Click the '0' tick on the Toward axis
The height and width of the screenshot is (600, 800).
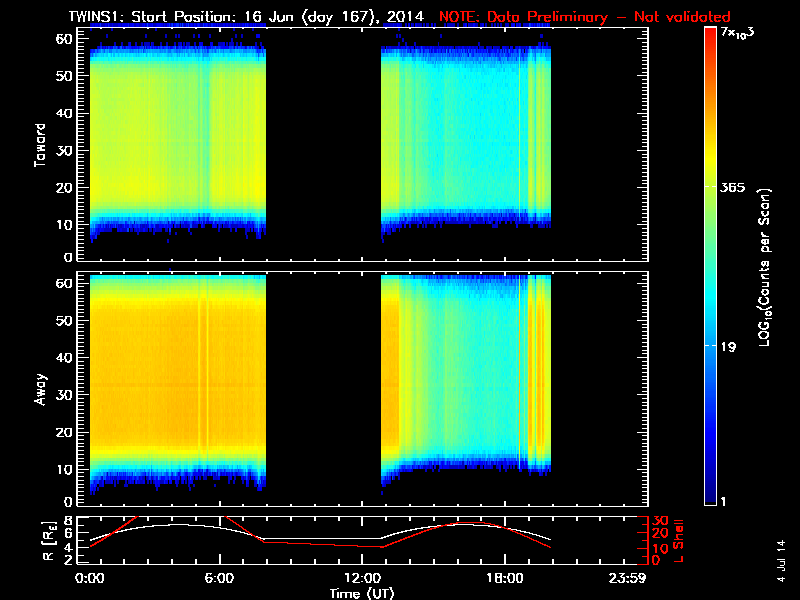pos(68,257)
